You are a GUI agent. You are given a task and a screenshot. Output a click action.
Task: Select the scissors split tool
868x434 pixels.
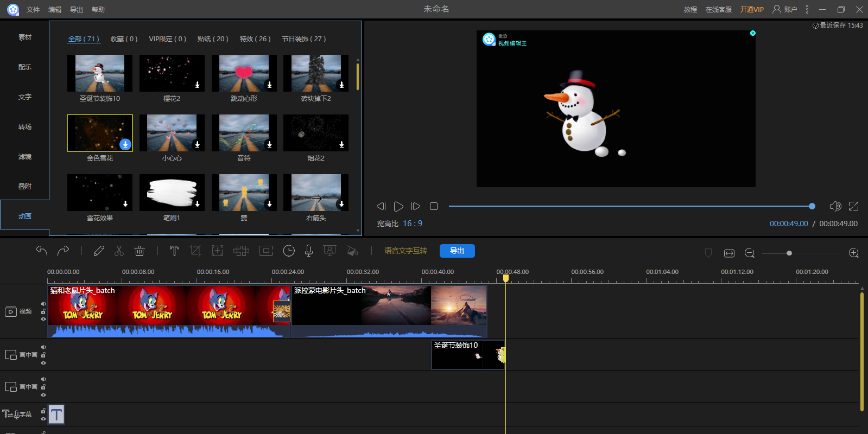(x=119, y=251)
